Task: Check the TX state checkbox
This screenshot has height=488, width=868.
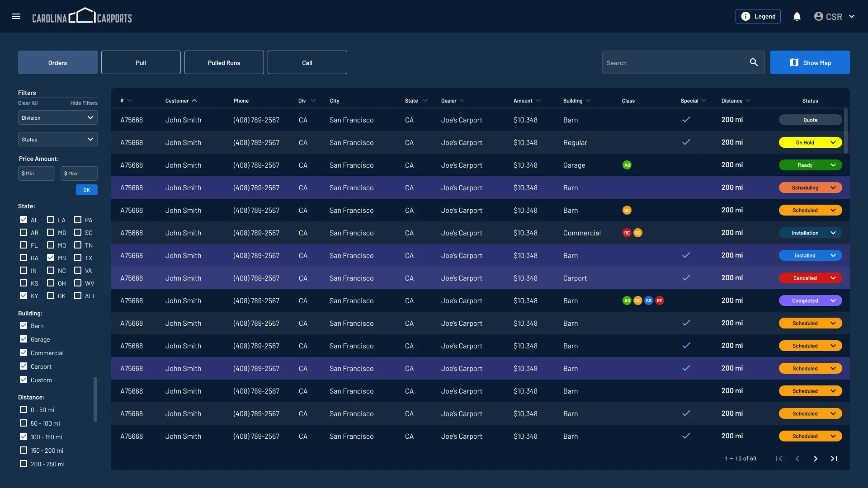Action: (x=78, y=258)
